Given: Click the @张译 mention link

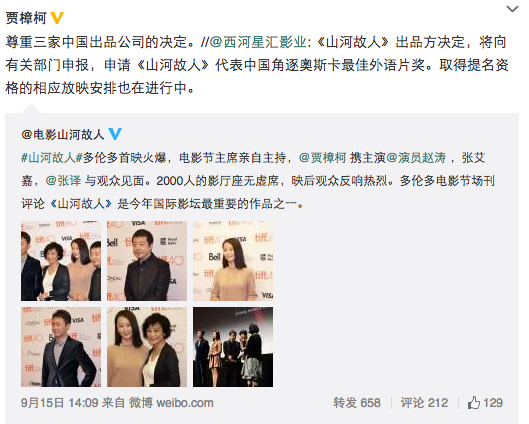Looking at the screenshot, I should [x=63, y=181].
